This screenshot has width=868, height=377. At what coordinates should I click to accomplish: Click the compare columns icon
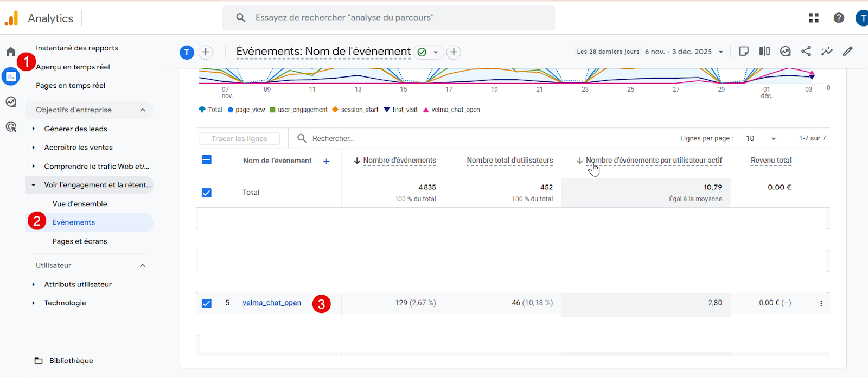tap(764, 52)
